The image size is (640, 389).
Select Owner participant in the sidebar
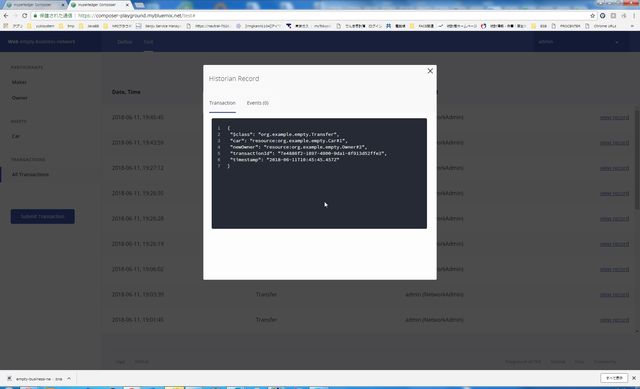(20, 98)
